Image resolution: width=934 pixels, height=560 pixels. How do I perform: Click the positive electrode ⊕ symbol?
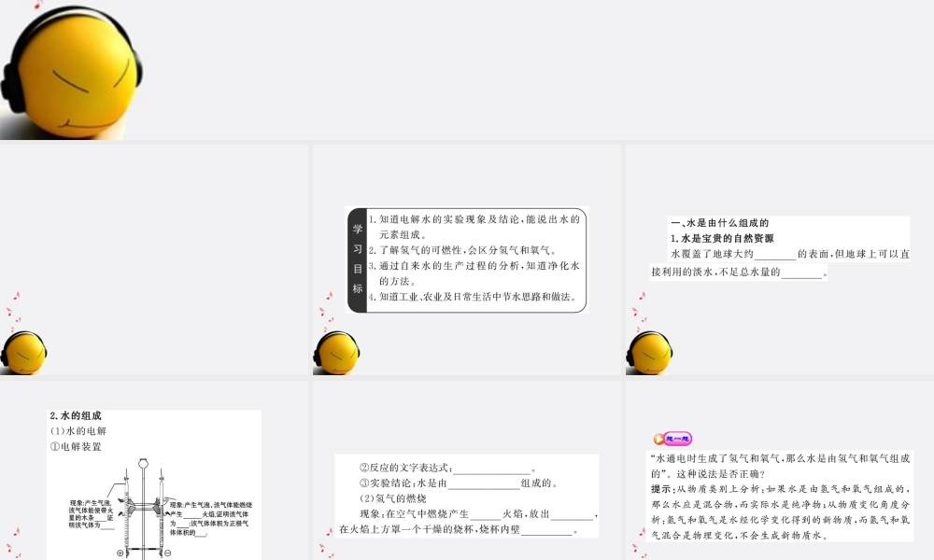tap(121, 553)
